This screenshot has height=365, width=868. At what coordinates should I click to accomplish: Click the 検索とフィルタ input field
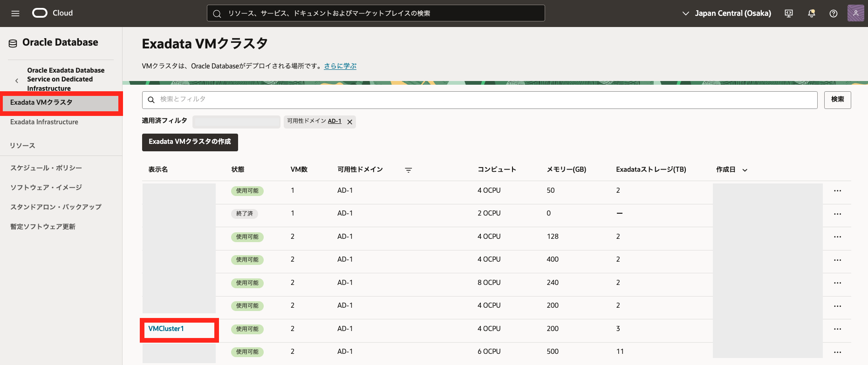coord(480,100)
